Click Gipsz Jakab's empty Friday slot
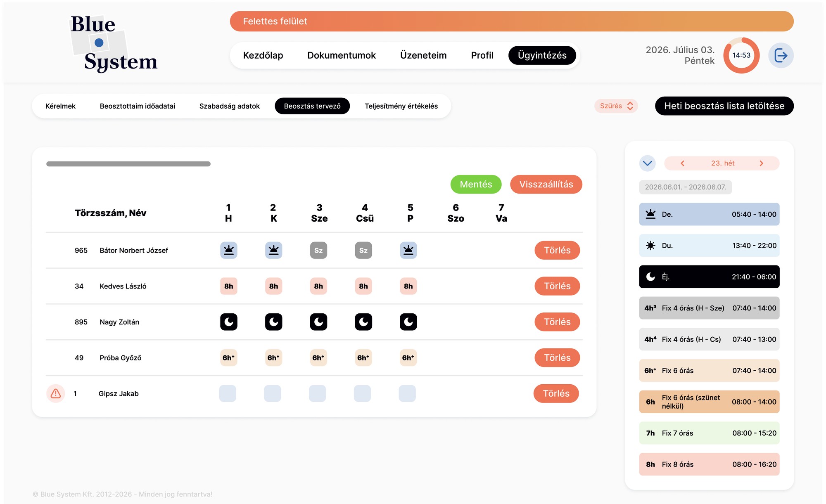The width and height of the screenshot is (826, 504). pyautogui.click(x=407, y=393)
